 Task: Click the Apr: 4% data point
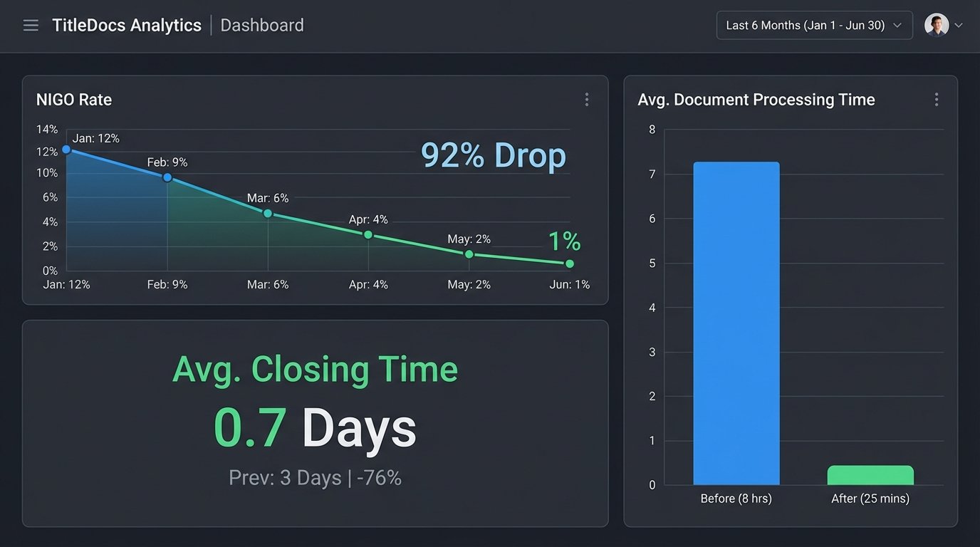367,234
